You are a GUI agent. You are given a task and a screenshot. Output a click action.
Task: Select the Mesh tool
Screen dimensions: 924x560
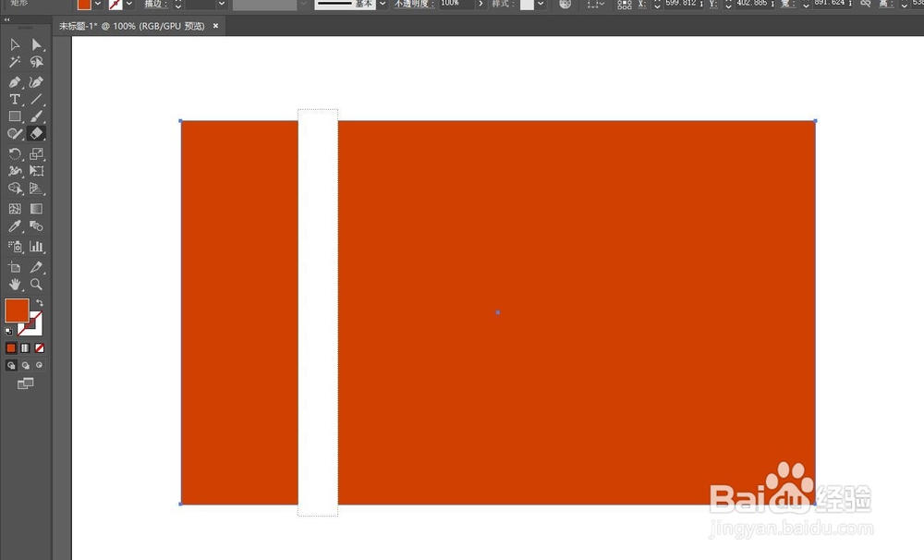15,209
